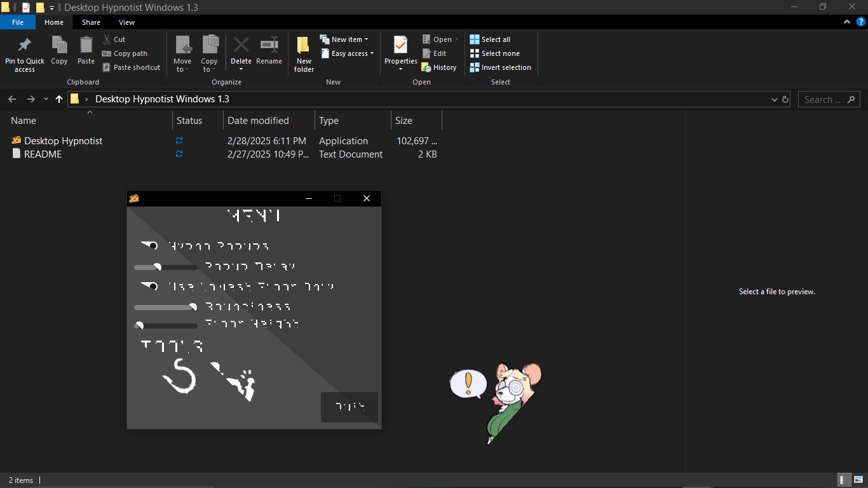The height and width of the screenshot is (488, 868).
Task: Click the mouse character desktop pet
Action: 513,403
